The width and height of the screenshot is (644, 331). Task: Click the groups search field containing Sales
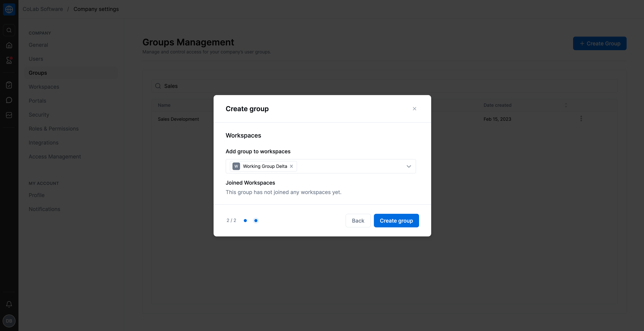coord(384,86)
